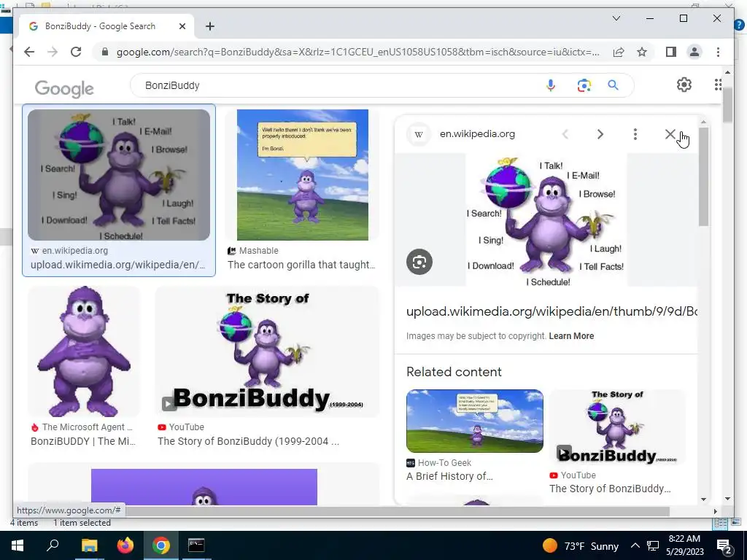
Task: Click the Lens search icon on preview image
Action: [x=419, y=262]
